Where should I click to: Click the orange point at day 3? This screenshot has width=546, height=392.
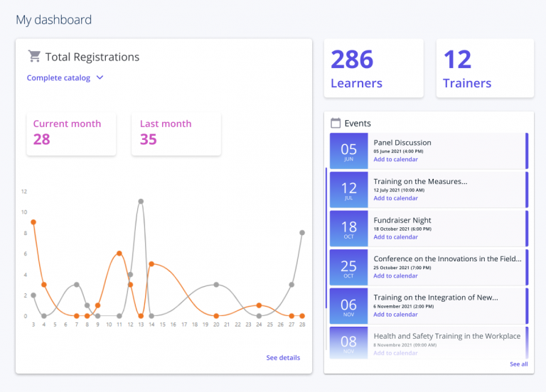pyautogui.click(x=33, y=222)
